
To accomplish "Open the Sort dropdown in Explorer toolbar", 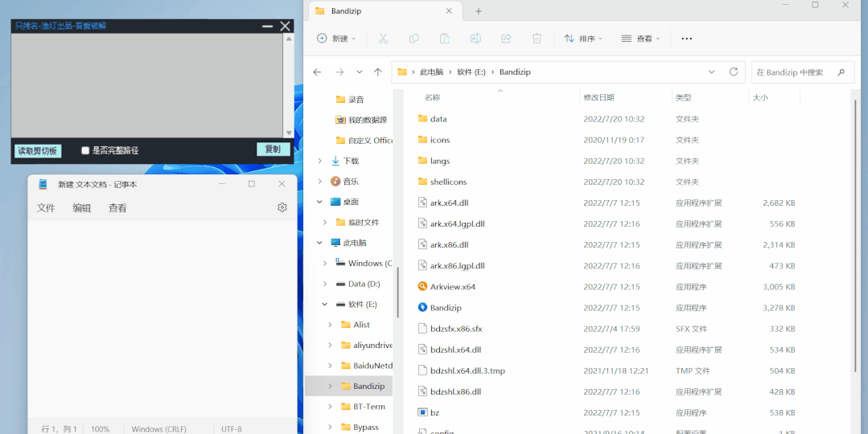I will pyautogui.click(x=583, y=39).
